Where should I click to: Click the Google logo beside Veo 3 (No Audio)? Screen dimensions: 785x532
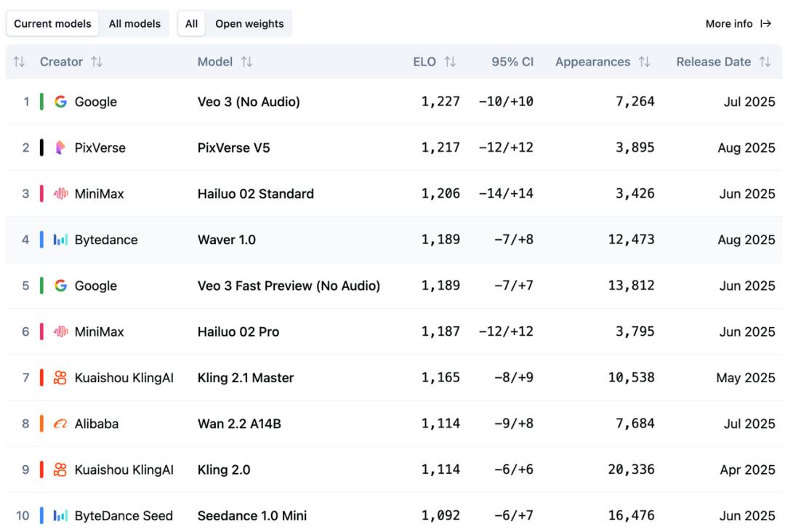click(x=61, y=102)
